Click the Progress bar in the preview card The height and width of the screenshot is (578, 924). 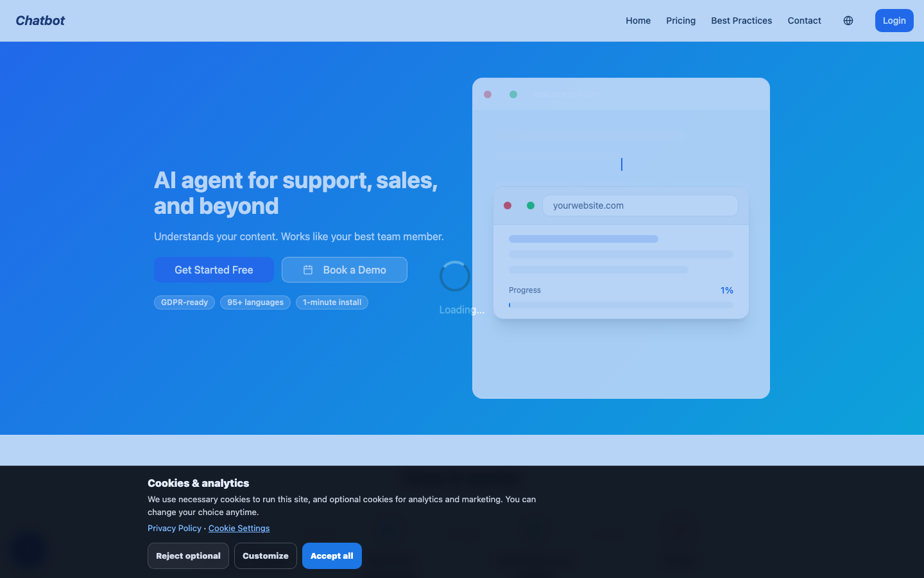(621, 305)
